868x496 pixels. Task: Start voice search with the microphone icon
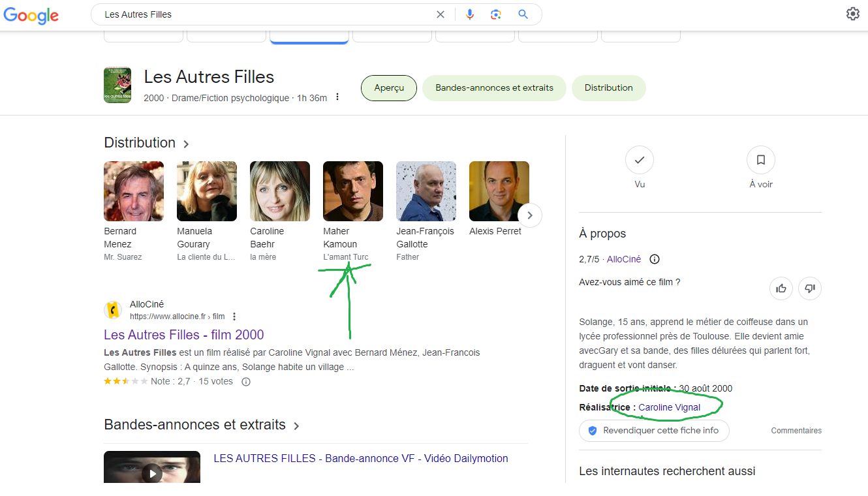coord(469,14)
